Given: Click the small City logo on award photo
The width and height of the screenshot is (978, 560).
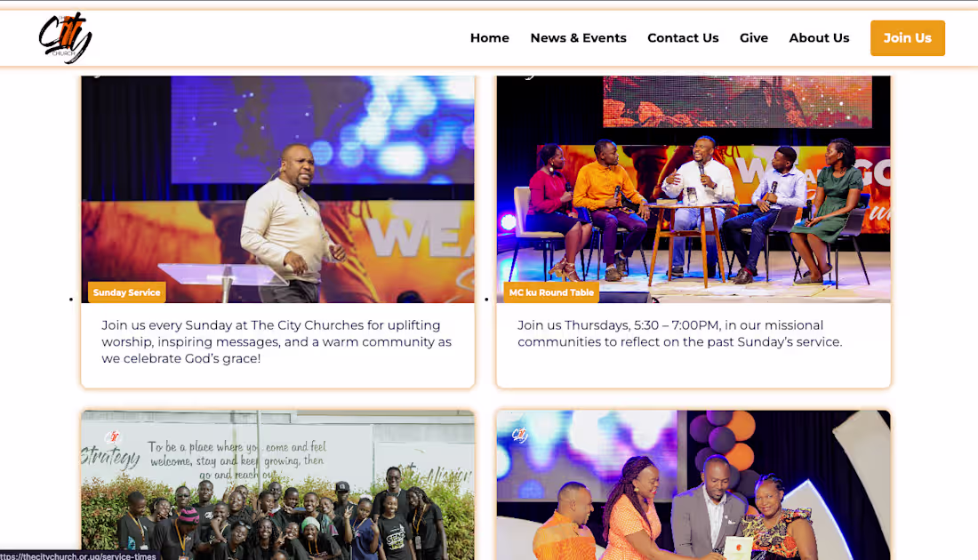Looking at the screenshot, I should pyautogui.click(x=519, y=434).
